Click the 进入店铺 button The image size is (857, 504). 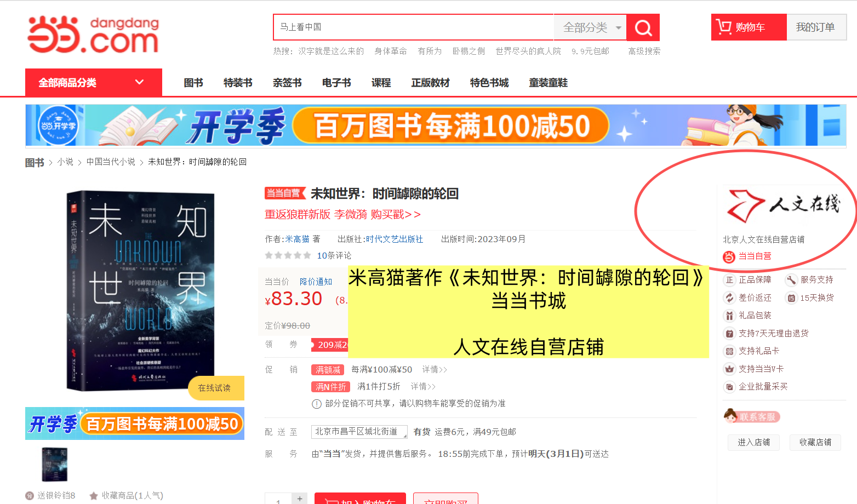point(753,442)
